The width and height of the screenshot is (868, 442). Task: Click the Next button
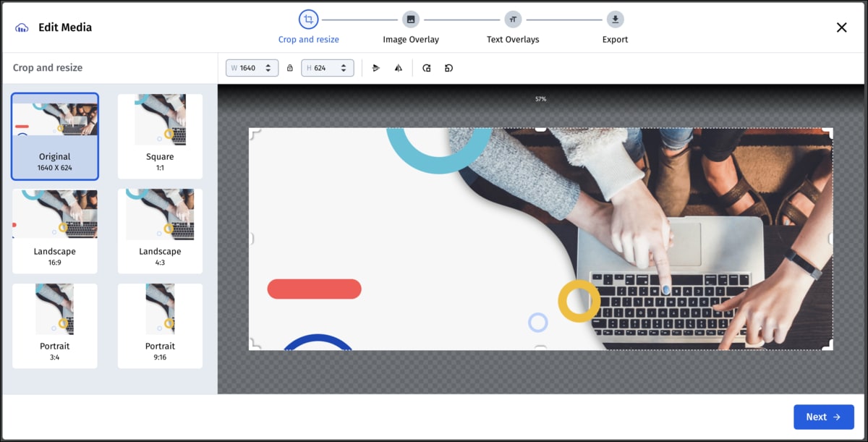point(823,417)
